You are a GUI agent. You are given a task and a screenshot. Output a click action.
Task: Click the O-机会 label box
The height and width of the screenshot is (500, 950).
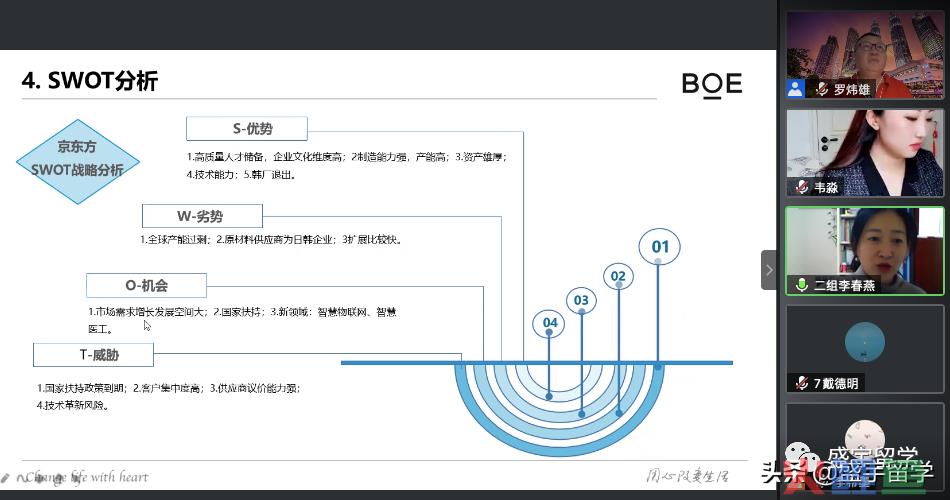click(146, 285)
